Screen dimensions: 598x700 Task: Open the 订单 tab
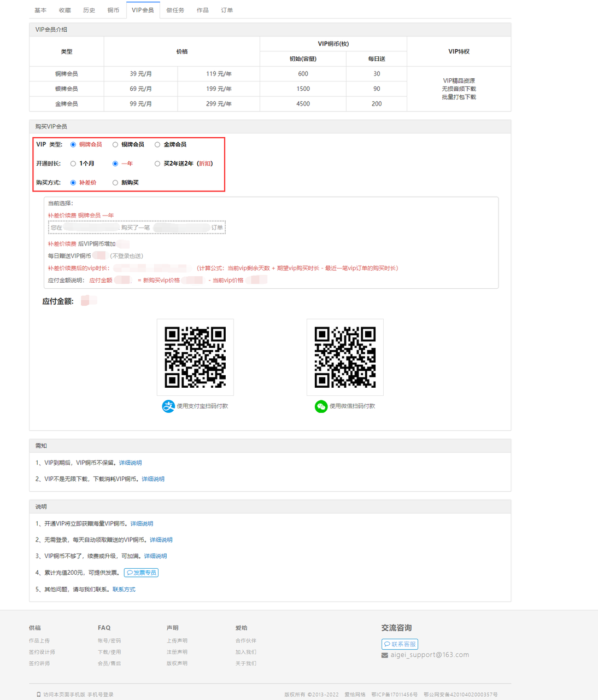227,10
